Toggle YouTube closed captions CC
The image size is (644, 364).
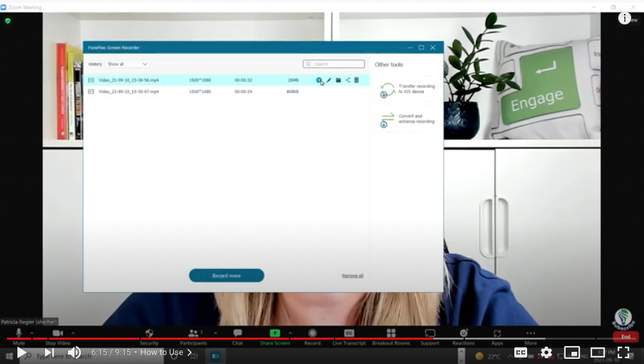[x=520, y=352]
